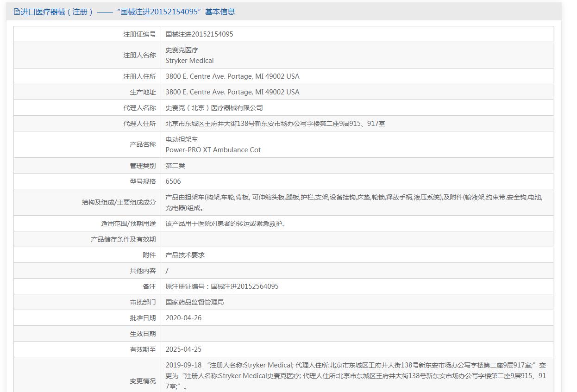Select model number 6506

coord(173,181)
